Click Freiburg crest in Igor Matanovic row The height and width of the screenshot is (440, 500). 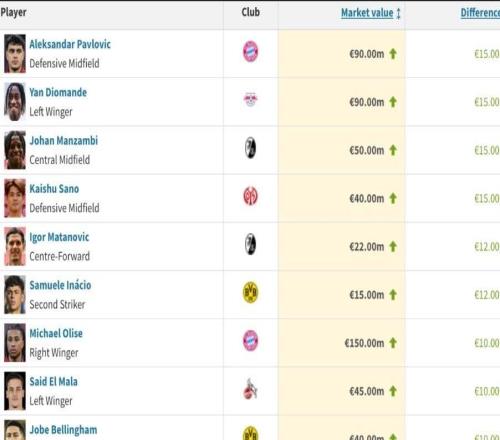pyautogui.click(x=250, y=244)
